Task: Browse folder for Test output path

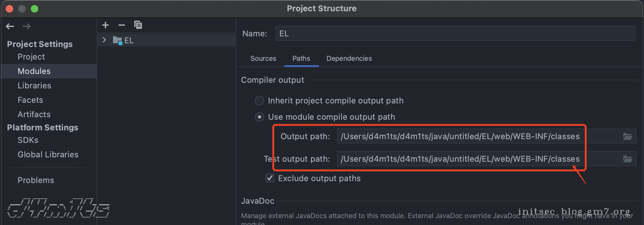Action: pyautogui.click(x=627, y=159)
